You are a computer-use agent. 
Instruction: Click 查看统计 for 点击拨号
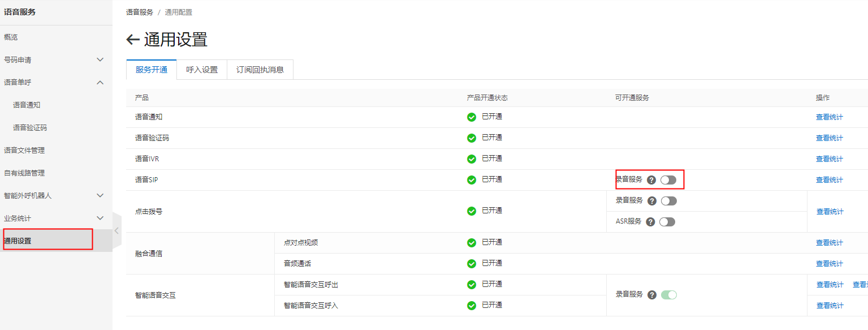(x=830, y=212)
